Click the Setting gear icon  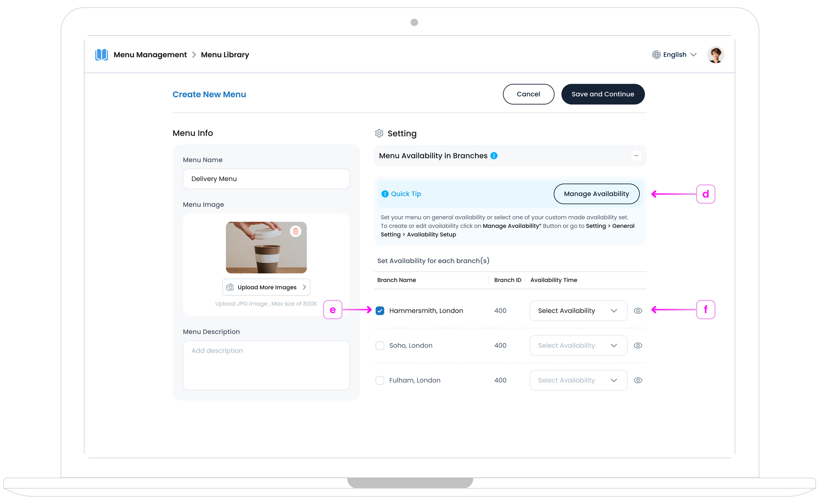click(x=379, y=133)
